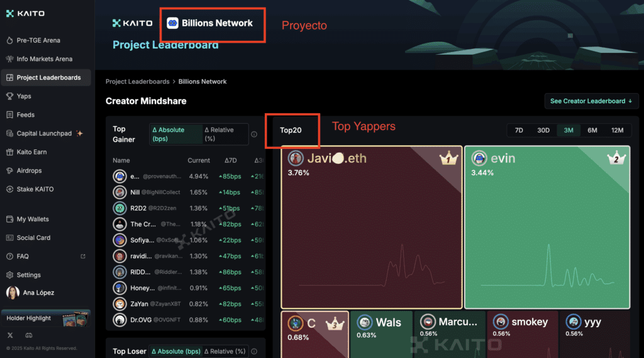This screenshot has height=358, width=644.
Task: Click the Pre-TGE Arena flame icon
Action: coord(10,40)
